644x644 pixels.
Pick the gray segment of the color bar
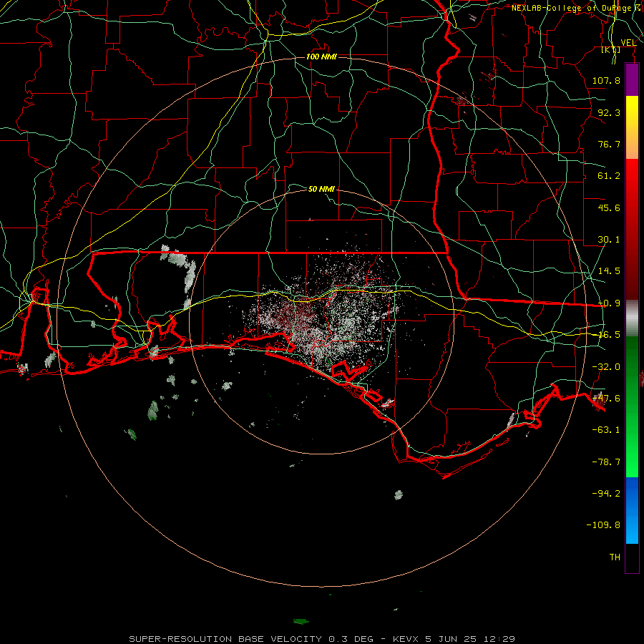(632, 318)
